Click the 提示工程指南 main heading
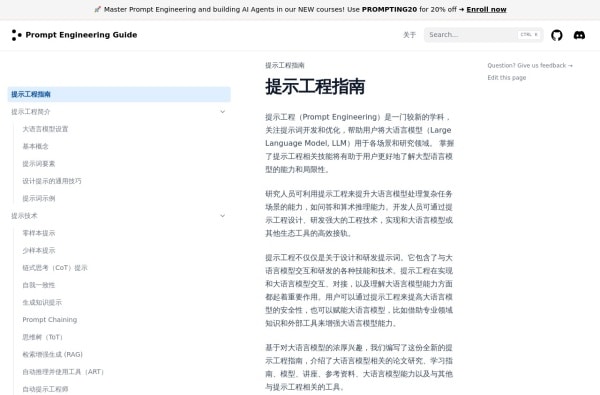Viewport: 600px width, 395px height. coord(315,87)
